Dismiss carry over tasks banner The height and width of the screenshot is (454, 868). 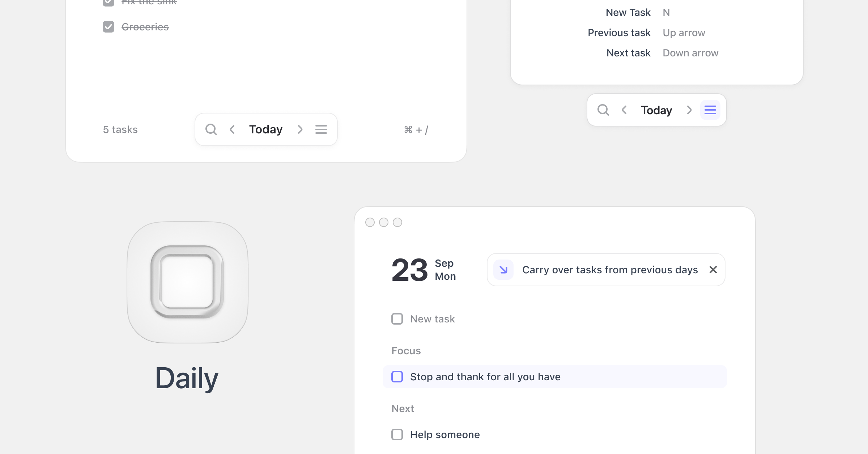713,270
